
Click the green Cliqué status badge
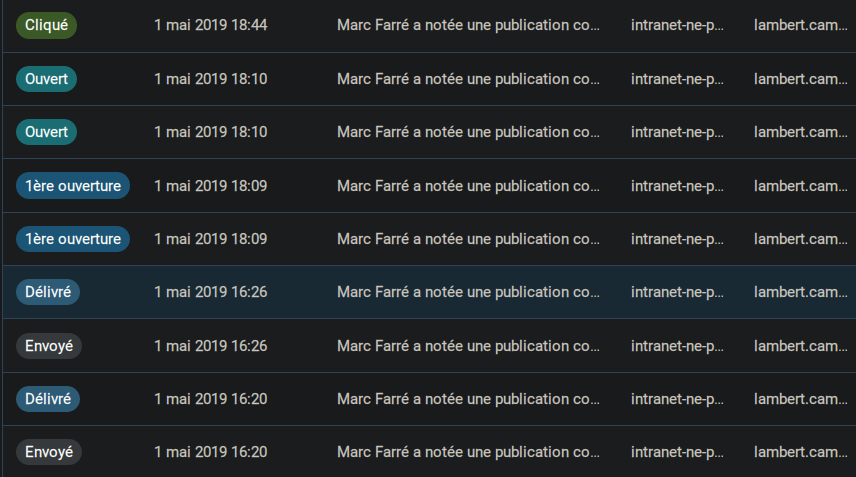pos(46,25)
